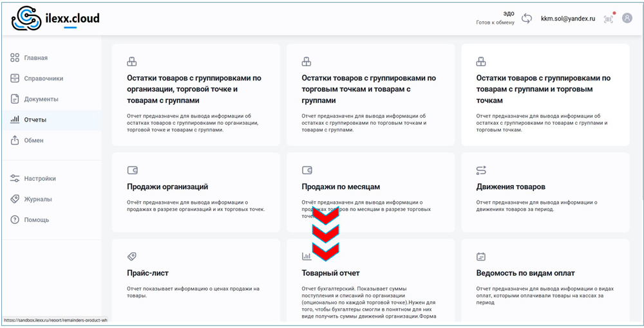This screenshot has height=328, width=644.
Task: Click the Движения товаров arrows icon
Action: (x=481, y=170)
